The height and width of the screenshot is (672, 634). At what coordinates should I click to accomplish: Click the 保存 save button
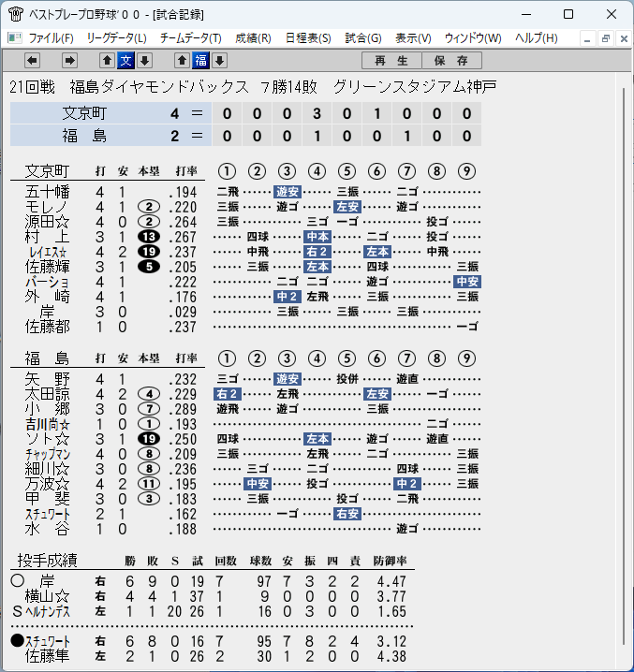[451, 61]
